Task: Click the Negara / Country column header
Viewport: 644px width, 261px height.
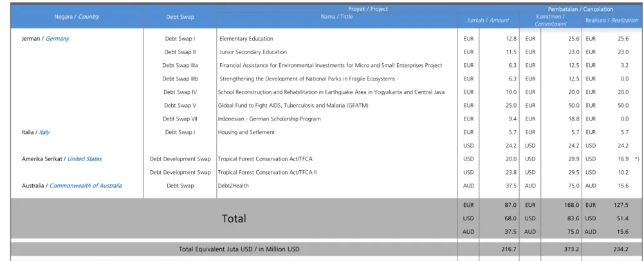Action: tap(77, 17)
